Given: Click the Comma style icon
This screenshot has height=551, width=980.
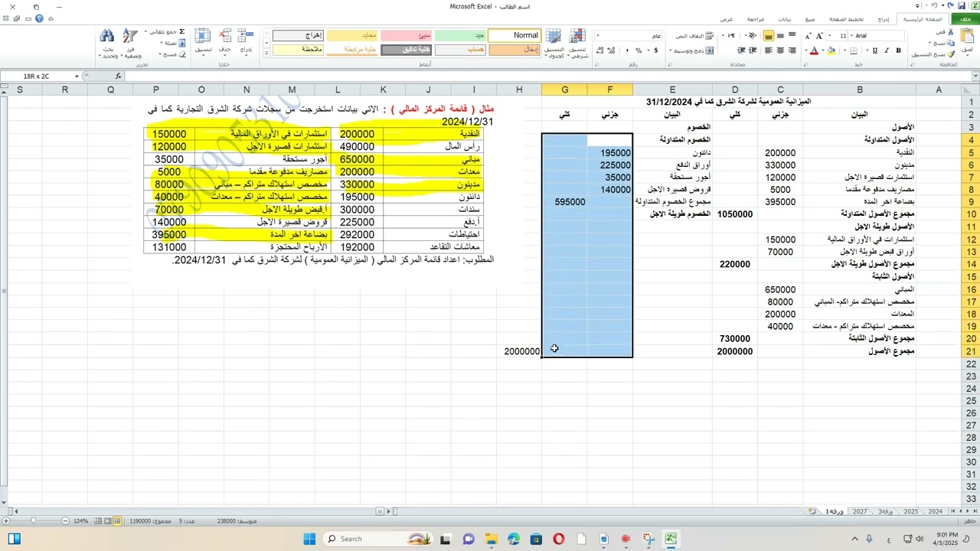Looking at the screenshot, I should (x=627, y=51).
